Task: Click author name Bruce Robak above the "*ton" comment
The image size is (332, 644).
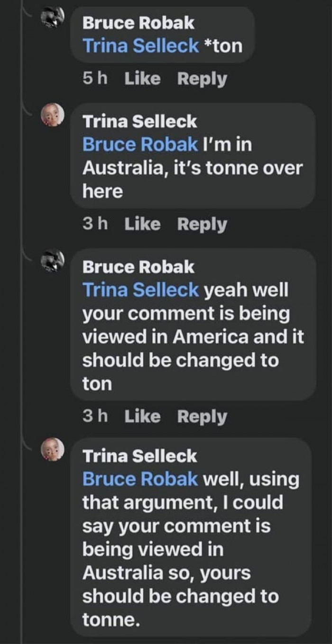Action: click(x=138, y=23)
